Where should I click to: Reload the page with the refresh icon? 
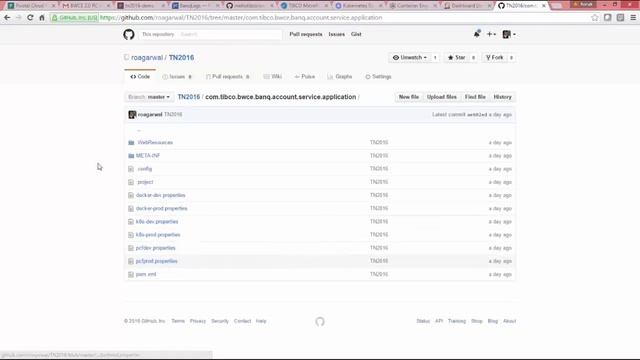point(30,18)
